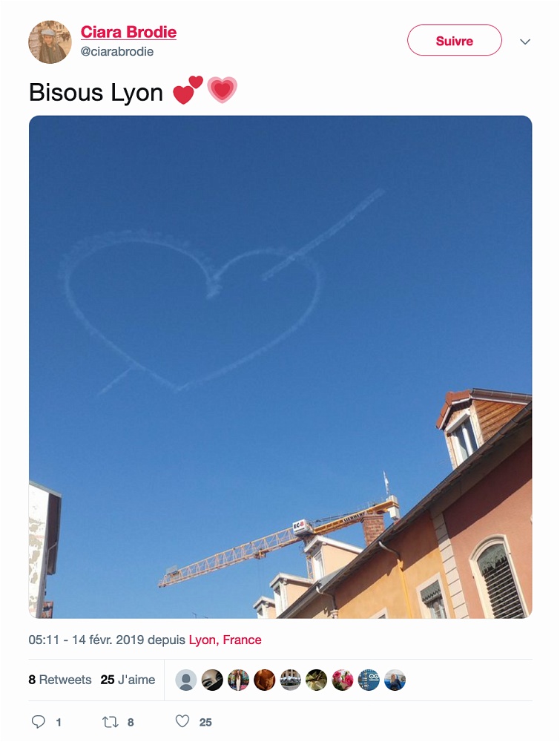The height and width of the screenshot is (742, 560).
Task: Open the liker avatar with eye makeup
Action: pos(212,680)
